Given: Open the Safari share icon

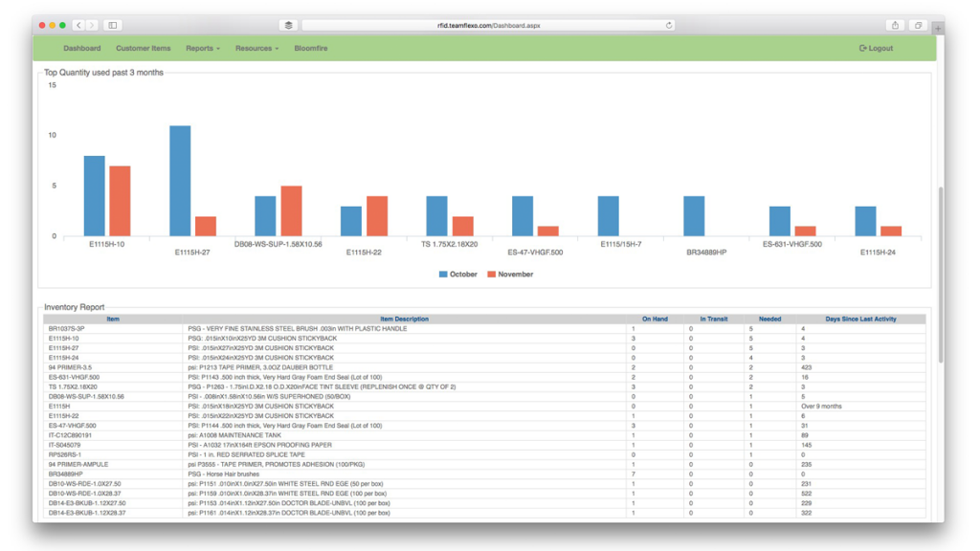Looking at the screenshot, I should coord(895,25).
